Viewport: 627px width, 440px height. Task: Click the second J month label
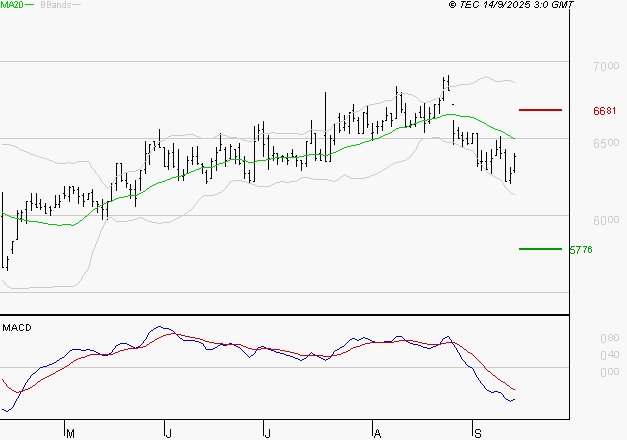click(x=268, y=434)
